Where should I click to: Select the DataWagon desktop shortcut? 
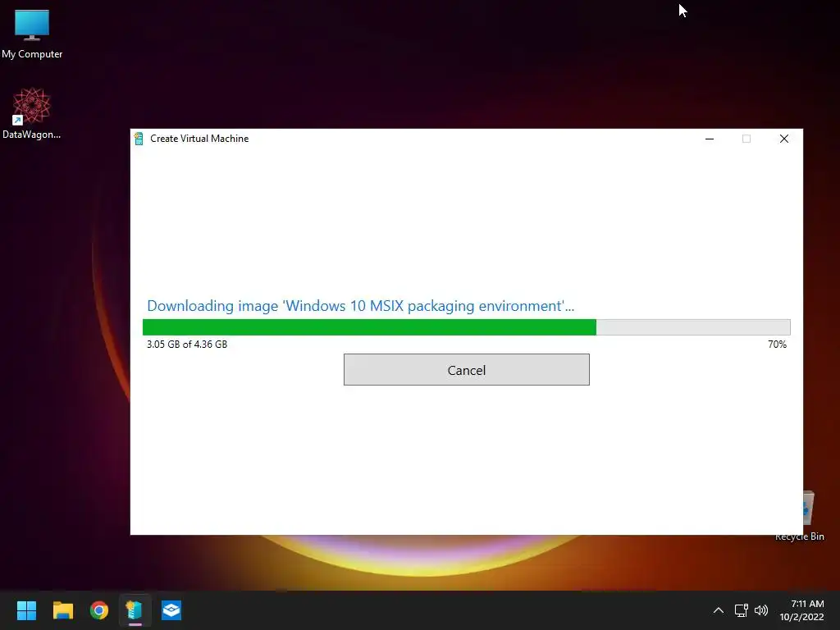pyautogui.click(x=32, y=113)
